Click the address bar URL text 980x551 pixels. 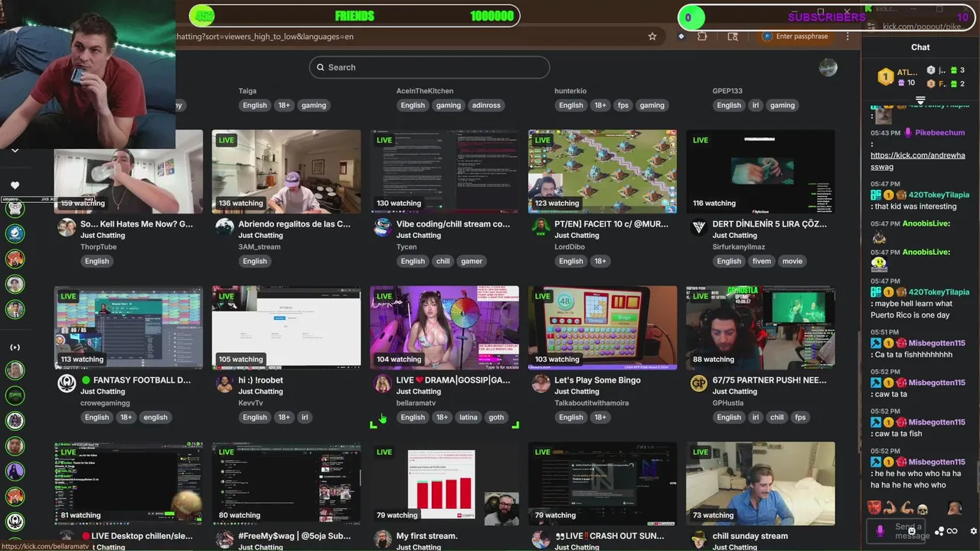click(x=264, y=36)
